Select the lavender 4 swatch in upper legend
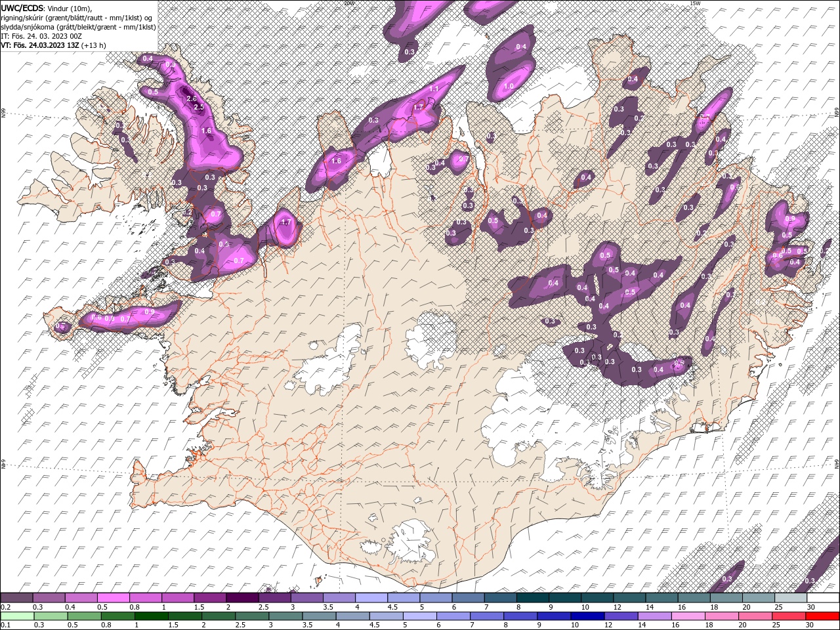 click(x=371, y=598)
